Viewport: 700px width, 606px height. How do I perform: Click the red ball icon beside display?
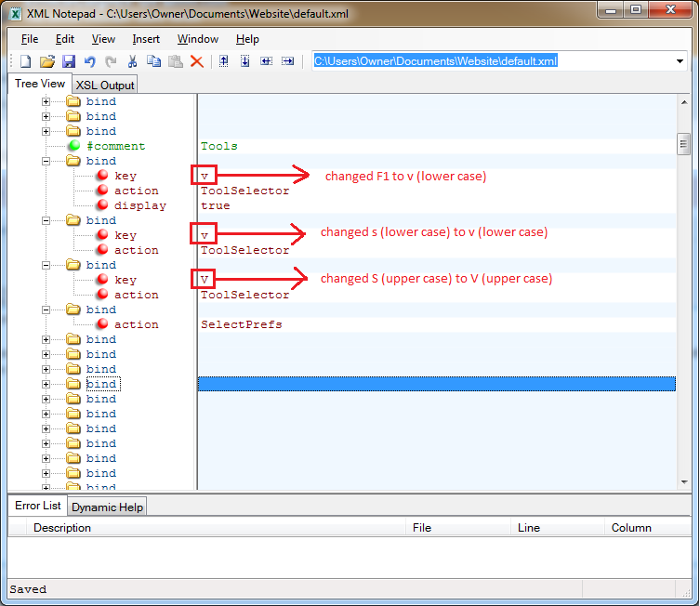[x=102, y=204]
